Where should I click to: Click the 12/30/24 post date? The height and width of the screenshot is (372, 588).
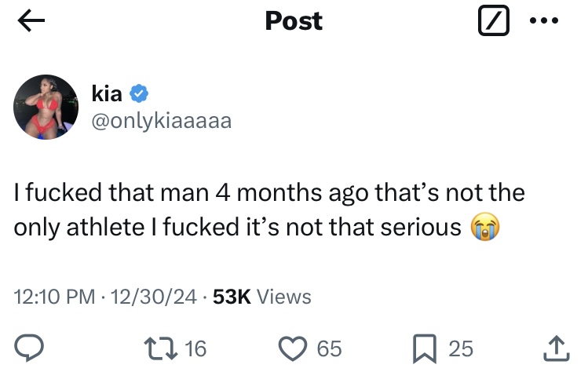pyautogui.click(x=153, y=297)
